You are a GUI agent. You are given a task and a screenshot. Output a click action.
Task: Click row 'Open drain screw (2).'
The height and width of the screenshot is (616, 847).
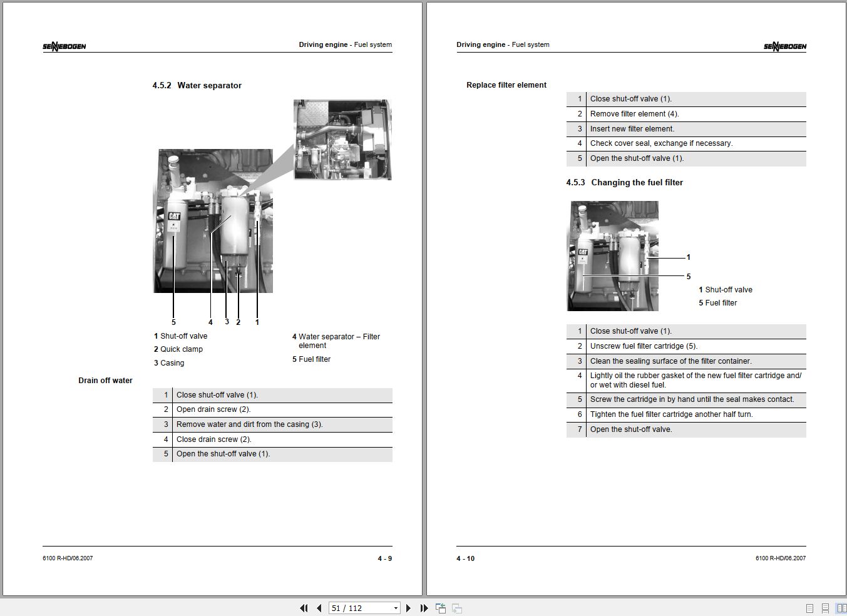272,409
